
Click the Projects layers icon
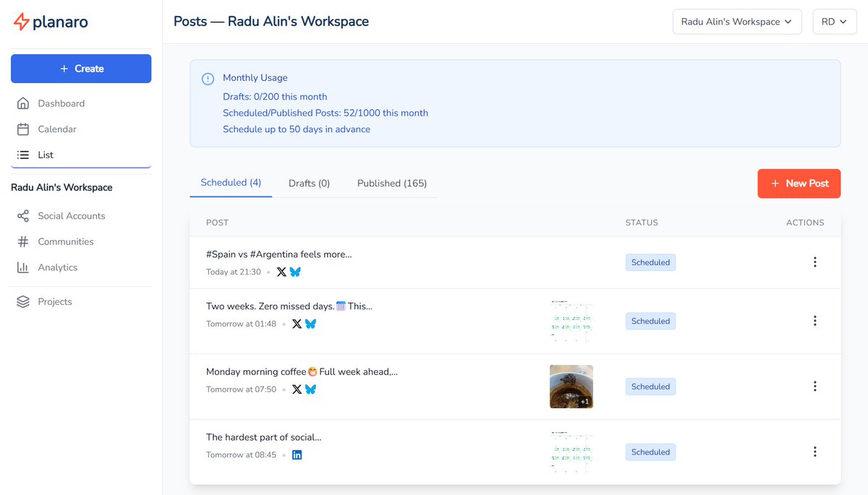pyautogui.click(x=23, y=302)
